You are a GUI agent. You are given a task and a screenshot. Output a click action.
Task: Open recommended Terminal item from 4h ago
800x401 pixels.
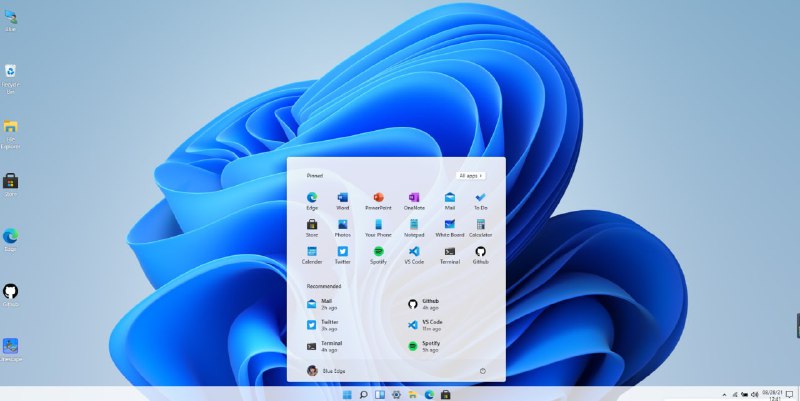[324, 346]
